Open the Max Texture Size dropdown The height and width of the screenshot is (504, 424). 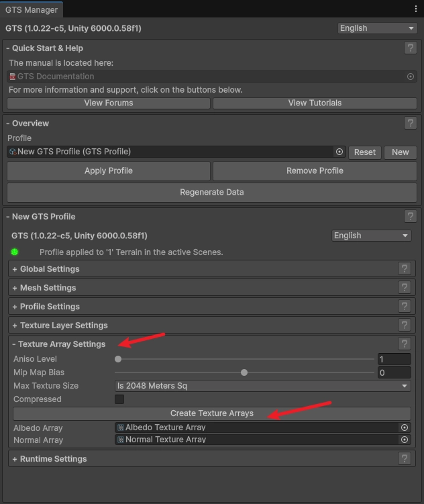pos(262,386)
